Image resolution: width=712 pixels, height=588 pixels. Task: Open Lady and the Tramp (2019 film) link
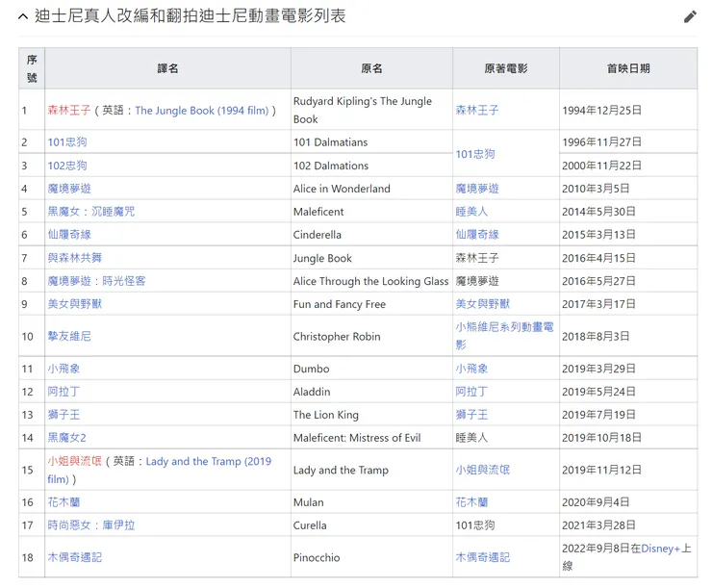click(209, 461)
